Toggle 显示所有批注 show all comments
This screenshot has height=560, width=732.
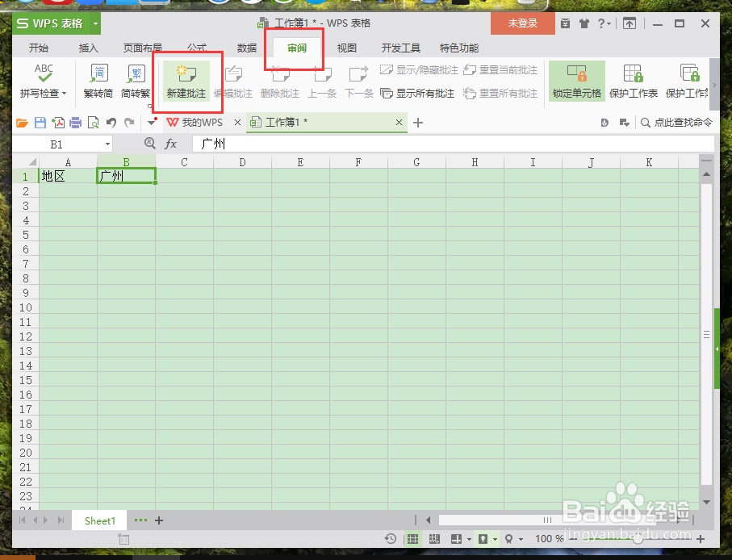[418, 93]
